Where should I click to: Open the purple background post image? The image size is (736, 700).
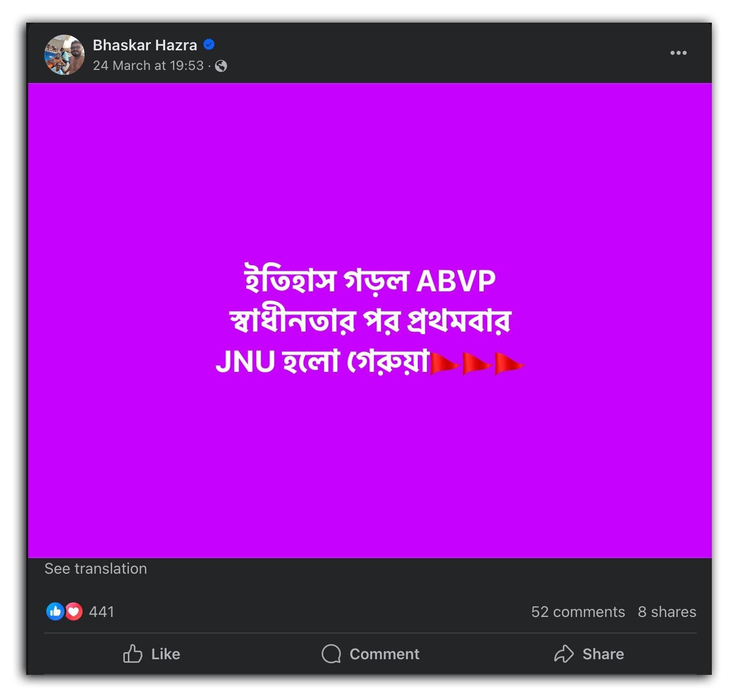[x=370, y=321]
